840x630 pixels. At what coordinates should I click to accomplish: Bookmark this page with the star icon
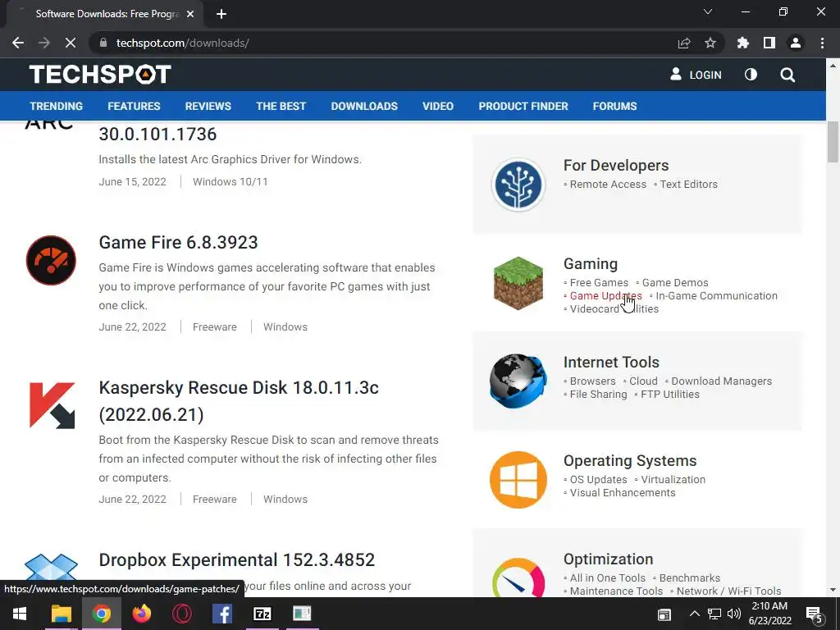tap(710, 43)
